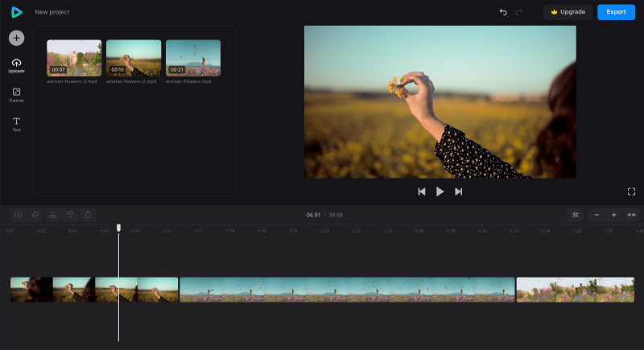The width and height of the screenshot is (644, 350).
Task: Toggle timeline snapping icon
Action: coord(576,215)
